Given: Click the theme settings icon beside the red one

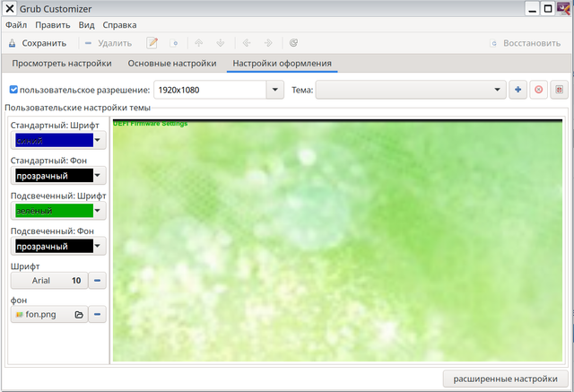Looking at the screenshot, I should 559,90.
